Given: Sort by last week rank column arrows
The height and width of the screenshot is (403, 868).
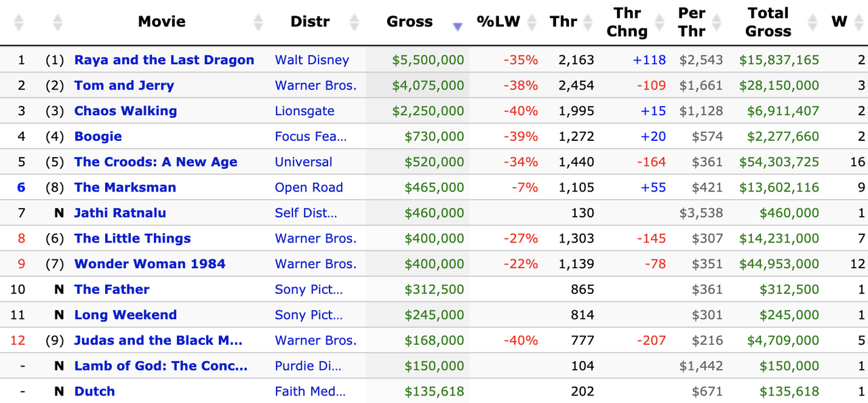Looking at the screenshot, I should pyautogui.click(x=58, y=22).
